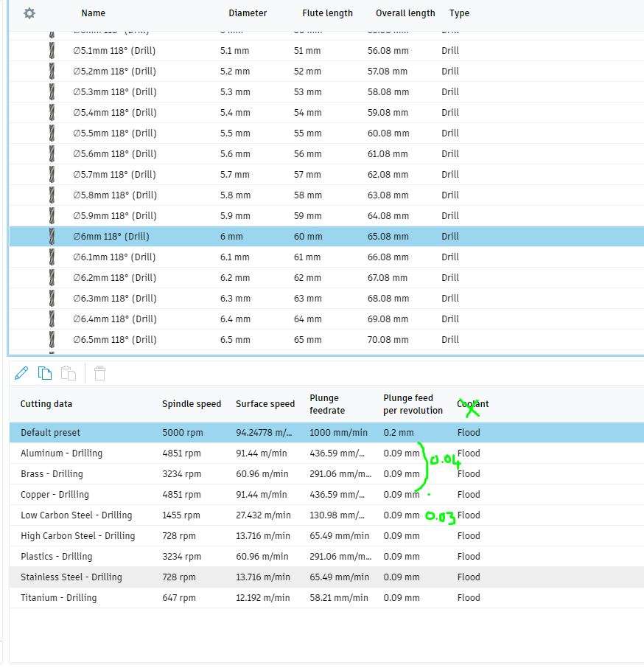
Task: Open table settings gear icon
Action: 29,13
